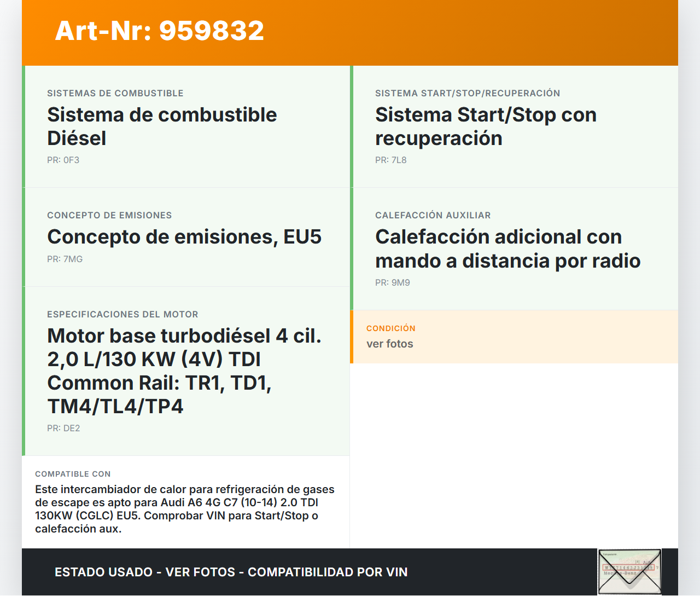
Task: Click the CALEFACCIÓN AUXILIAR category label
Action: [433, 216]
